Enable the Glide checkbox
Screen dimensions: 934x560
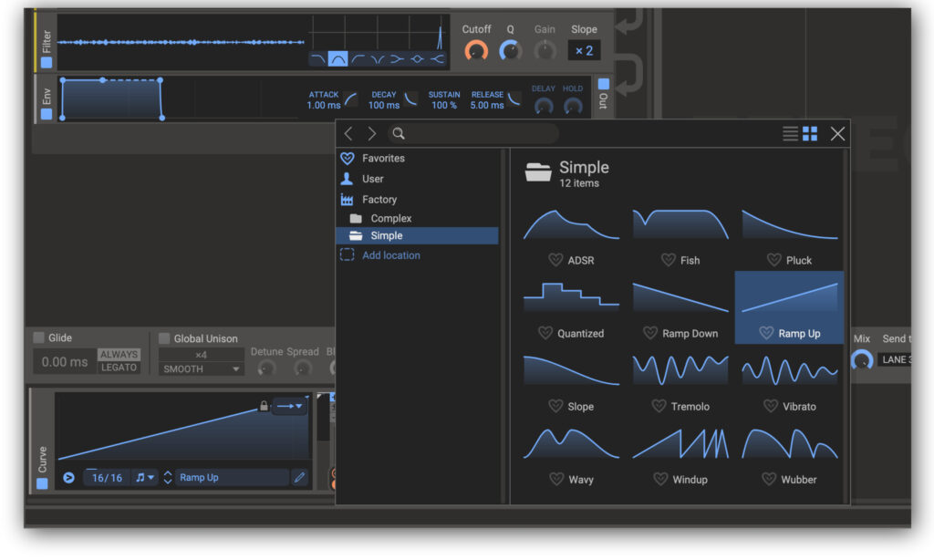click(38, 337)
